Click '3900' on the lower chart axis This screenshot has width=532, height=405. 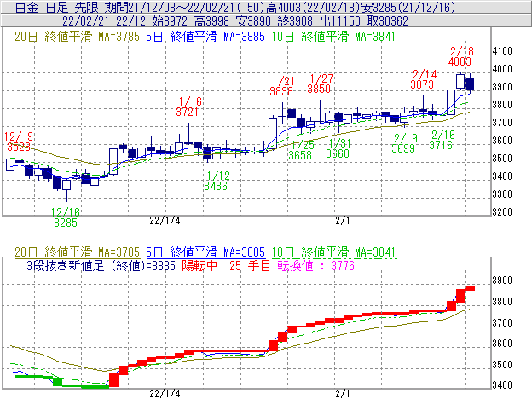(502, 281)
